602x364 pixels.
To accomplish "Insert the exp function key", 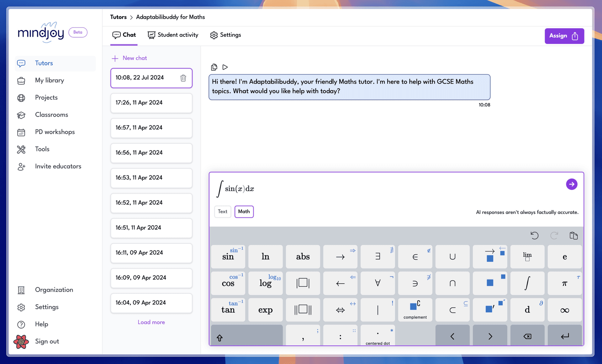I will [x=265, y=310].
